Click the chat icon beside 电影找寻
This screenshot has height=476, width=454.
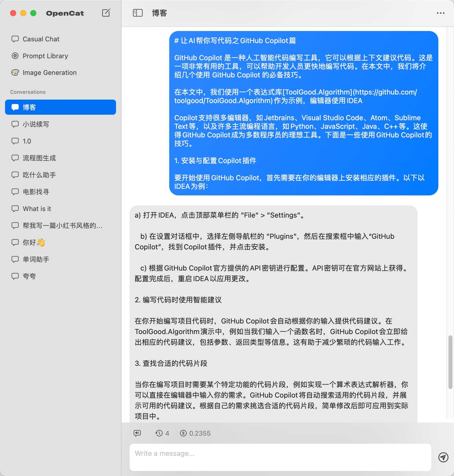point(15,192)
